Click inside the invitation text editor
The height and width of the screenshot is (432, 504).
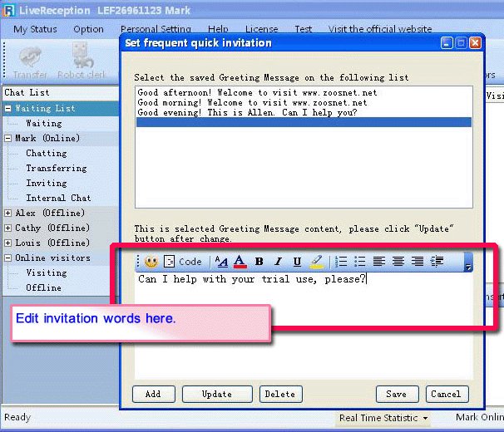click(x=304, y=324)
